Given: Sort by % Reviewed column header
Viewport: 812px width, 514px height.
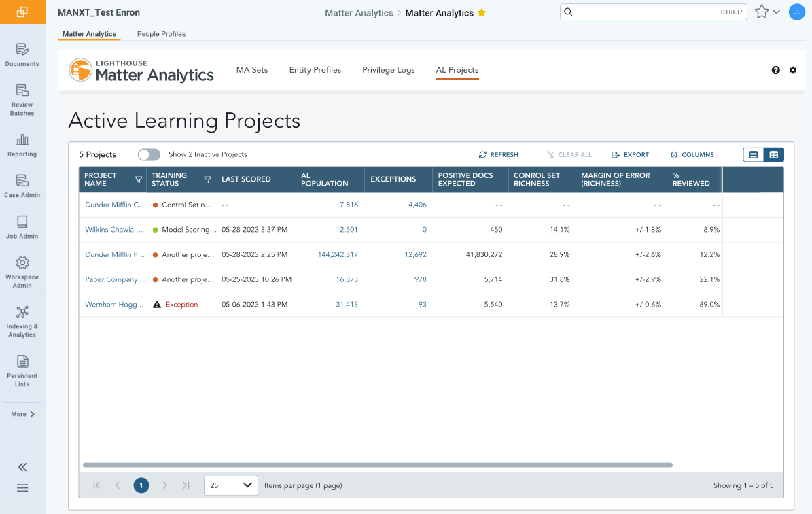Looking at the screenshot, I should [x=691, y=179].
